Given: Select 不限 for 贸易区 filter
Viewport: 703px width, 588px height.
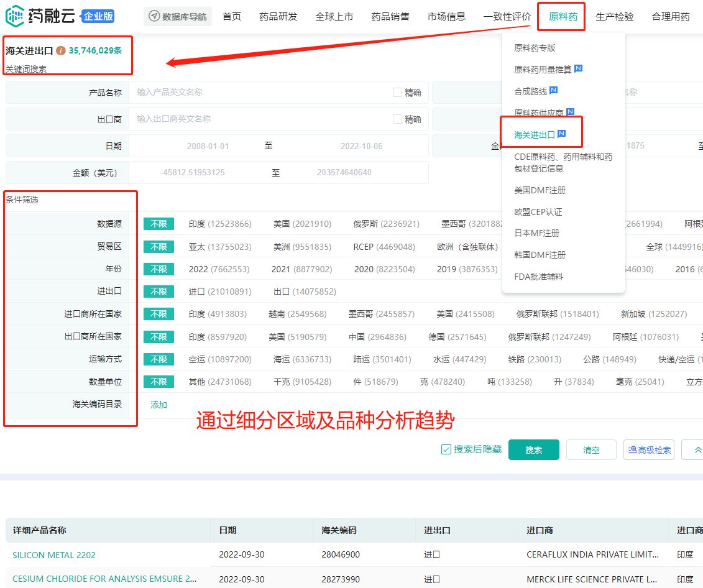Looking at the screenshot, I should pyautogui.click(x=159, y=247).
